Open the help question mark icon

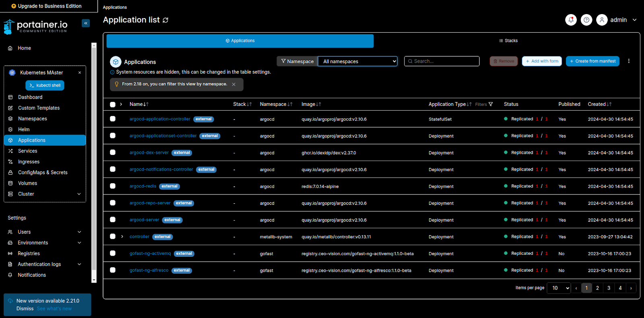pyautogui.click(x=586, y=20)
